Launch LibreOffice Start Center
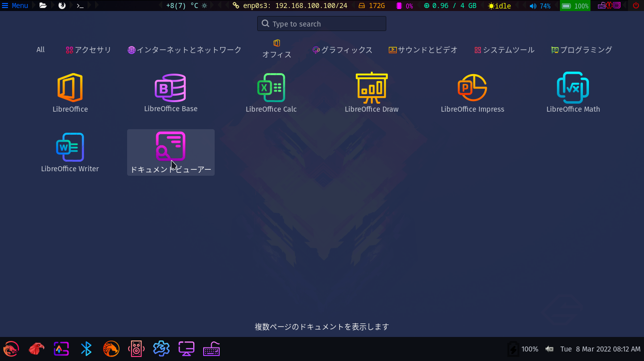This screenshot has width=644, height=361. click(x=70, y=93)
